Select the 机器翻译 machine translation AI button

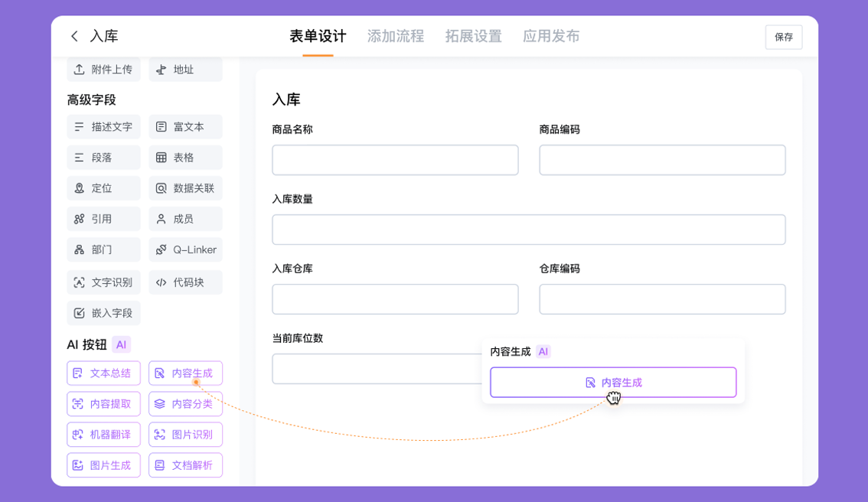pos(103,434)
